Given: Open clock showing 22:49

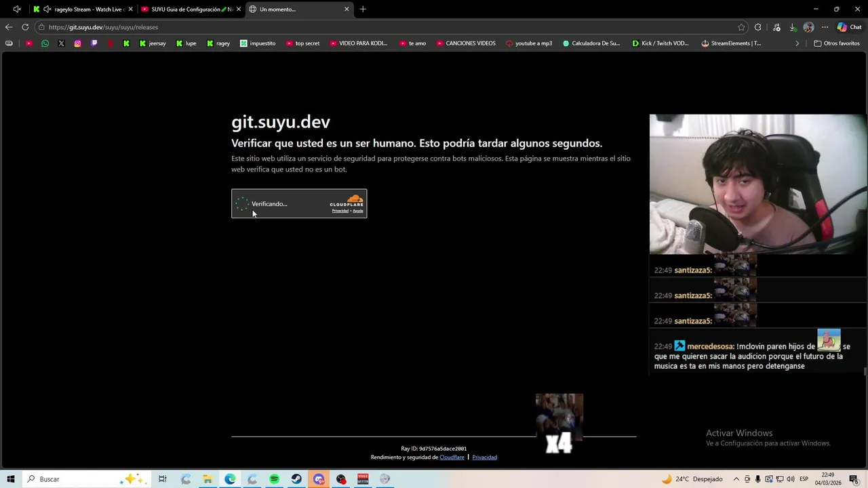Looking at the screenshot, I should [828, 479].
